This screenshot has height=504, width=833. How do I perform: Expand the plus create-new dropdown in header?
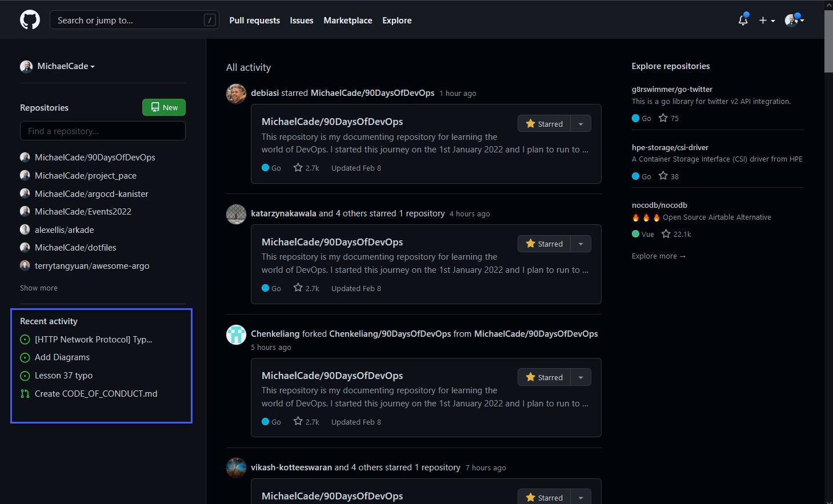766,20
